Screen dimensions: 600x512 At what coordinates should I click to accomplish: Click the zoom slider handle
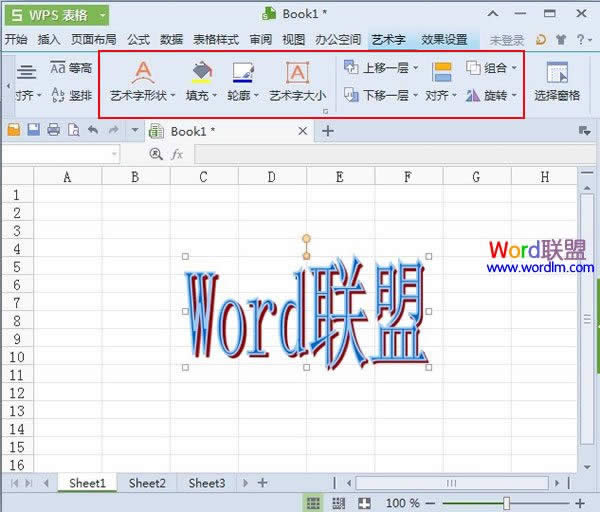point(506,503)
